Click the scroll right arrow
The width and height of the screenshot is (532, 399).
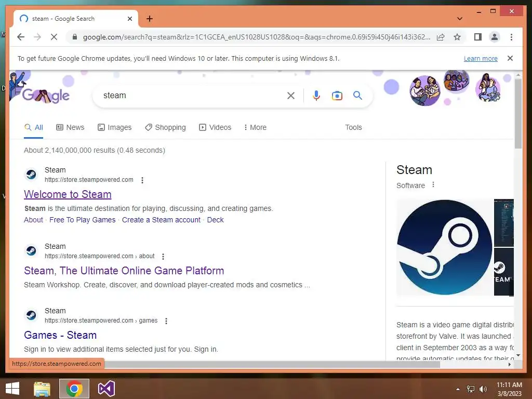[509, 365]
